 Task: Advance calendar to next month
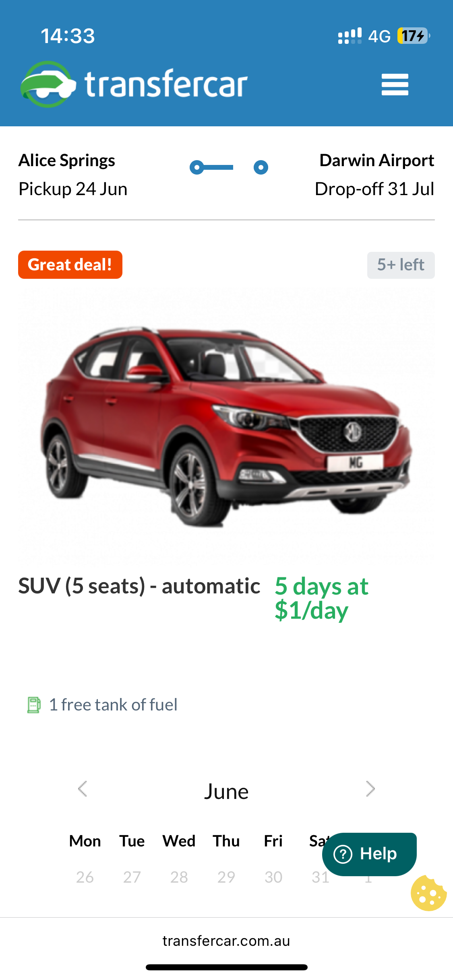click(x=370, y=789)
